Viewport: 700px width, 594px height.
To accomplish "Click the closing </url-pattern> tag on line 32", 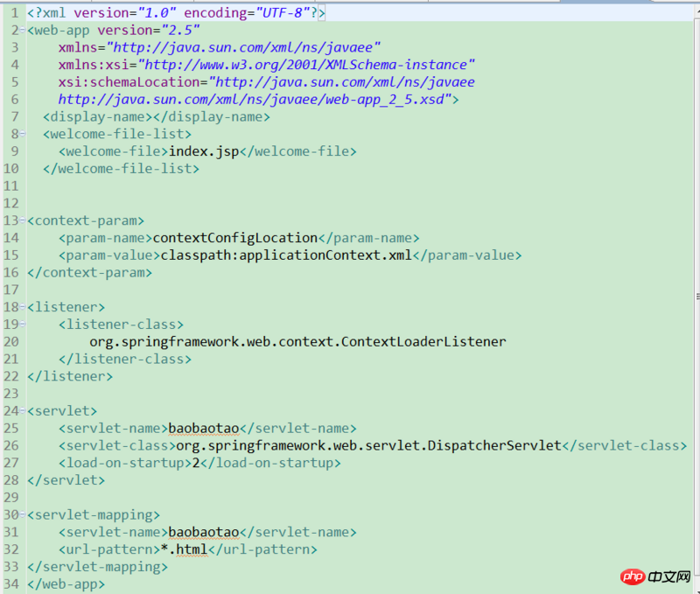I will tap(262, 549).
